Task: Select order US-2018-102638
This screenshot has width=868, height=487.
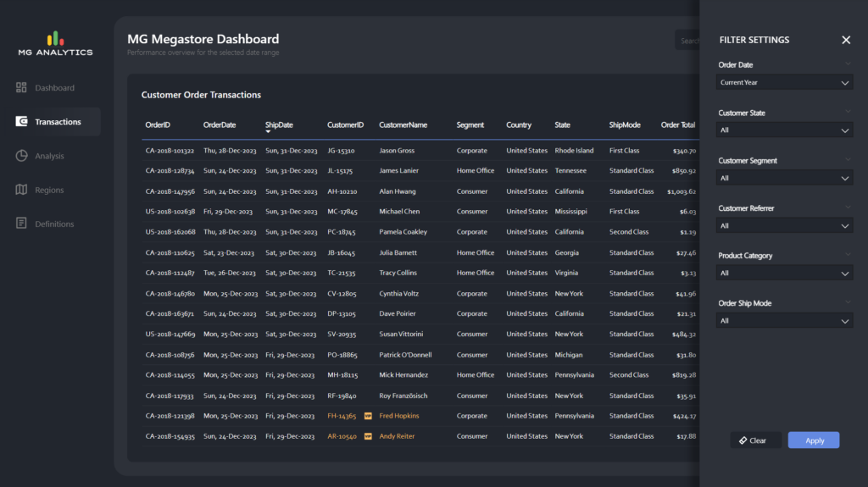Action: point(170,212)
